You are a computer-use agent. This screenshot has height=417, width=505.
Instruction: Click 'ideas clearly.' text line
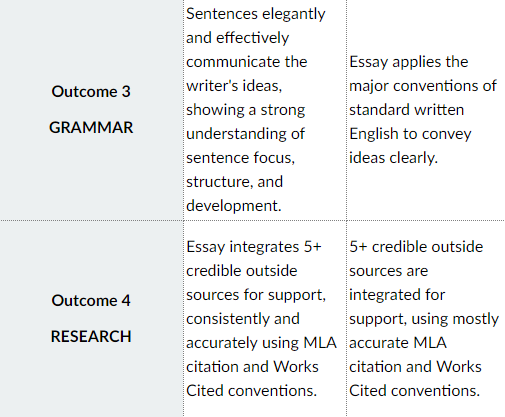393,158
